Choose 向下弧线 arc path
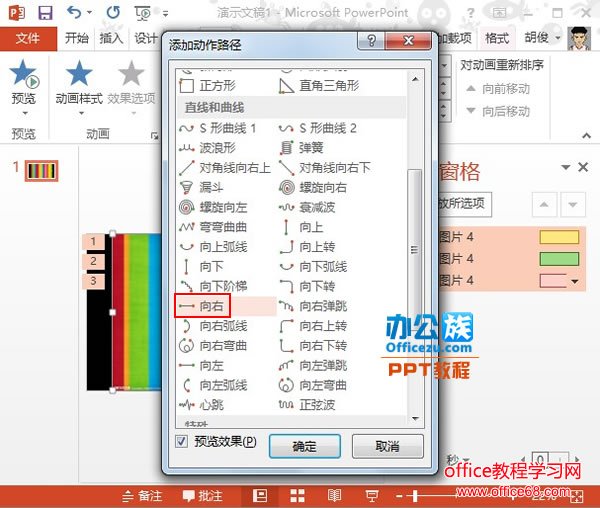Screen dimensions: 600x508 coord(313,267)
